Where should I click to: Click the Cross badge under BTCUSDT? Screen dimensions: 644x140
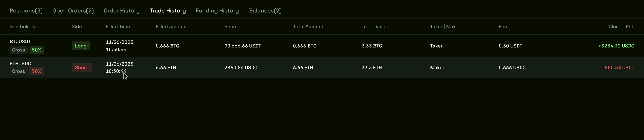19,50
